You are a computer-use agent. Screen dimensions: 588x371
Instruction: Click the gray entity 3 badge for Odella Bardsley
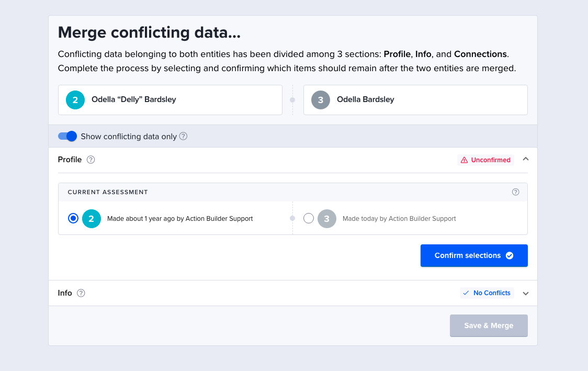click(321, 100)
